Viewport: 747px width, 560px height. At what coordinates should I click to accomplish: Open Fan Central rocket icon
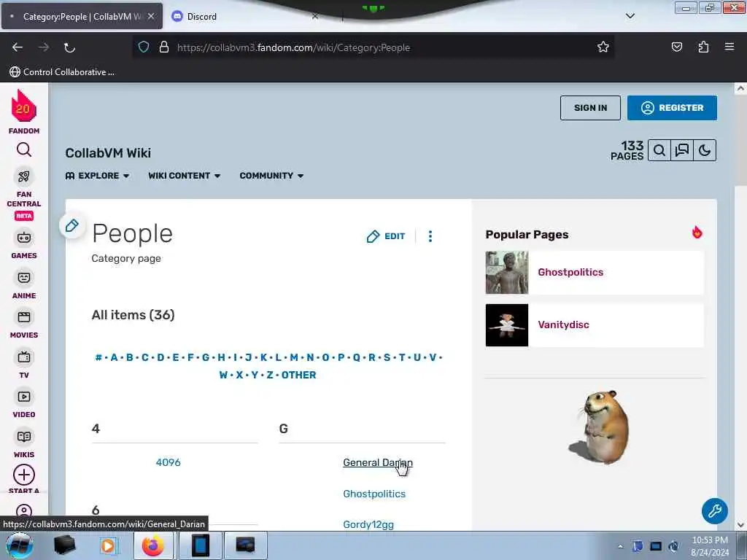(x=24, y=176)
